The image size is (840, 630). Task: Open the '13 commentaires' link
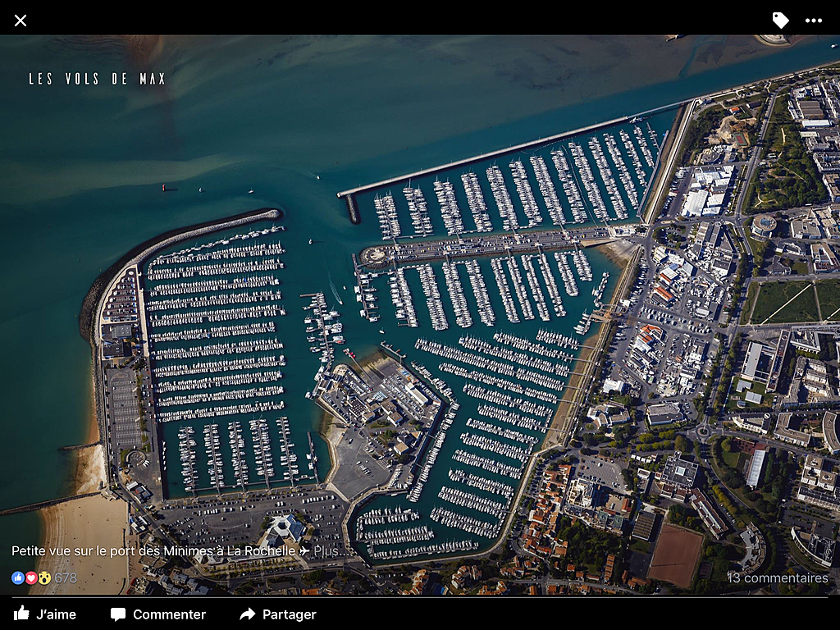pyautogui.click(x=778, y=578)
